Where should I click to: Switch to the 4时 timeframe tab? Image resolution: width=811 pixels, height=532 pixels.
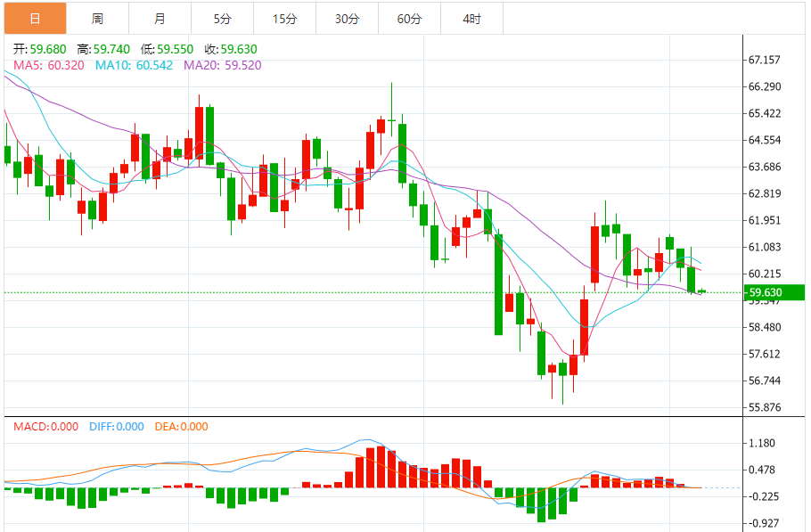[472, 19]
